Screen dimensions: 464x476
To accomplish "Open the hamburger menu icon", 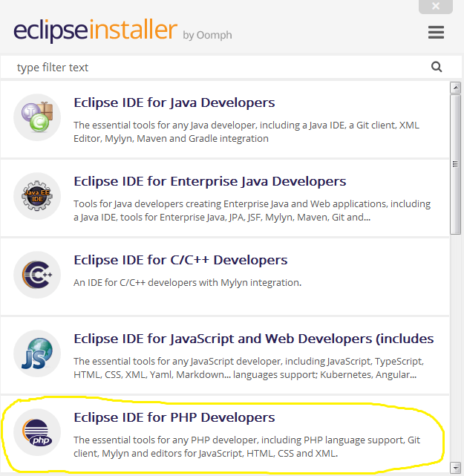I will [x=436, y=32].
